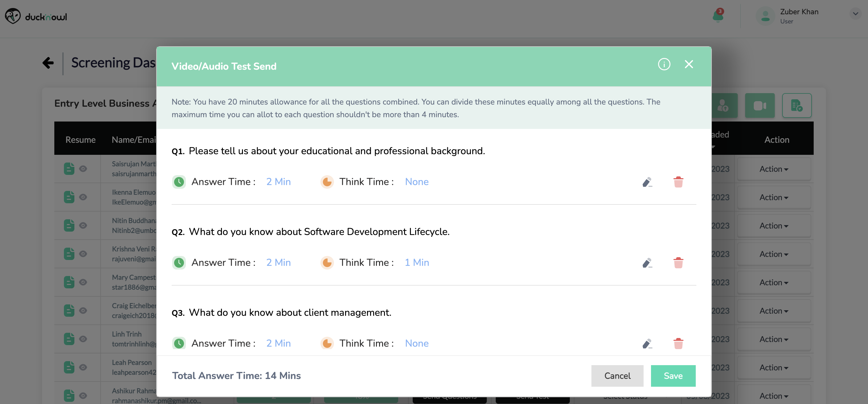This screenshot has width=868, height=404.
Task: Click the back arrow beside Screening Dashboard
Action: pyautogui.click(x=48, y=63)
